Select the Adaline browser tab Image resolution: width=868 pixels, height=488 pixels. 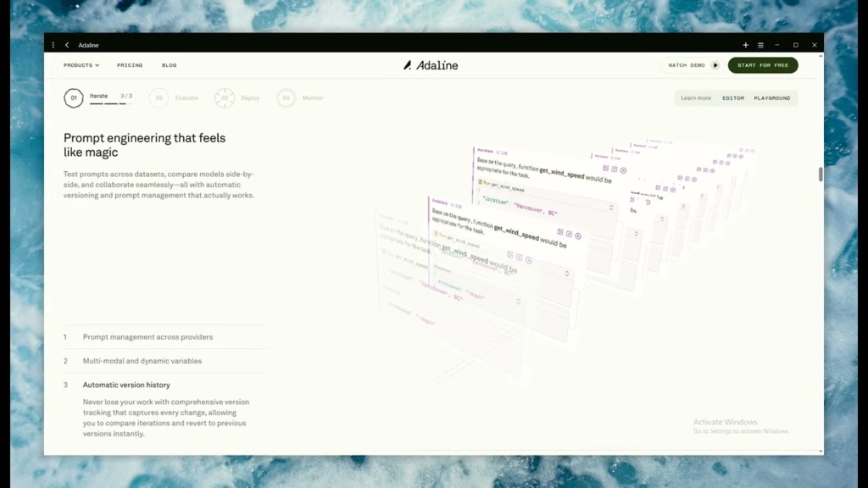coord(87,44)
